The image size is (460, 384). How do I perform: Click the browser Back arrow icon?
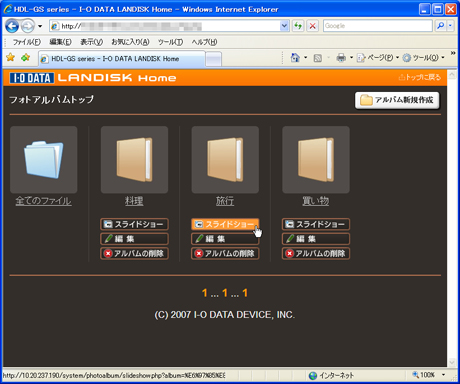point(12,26)
